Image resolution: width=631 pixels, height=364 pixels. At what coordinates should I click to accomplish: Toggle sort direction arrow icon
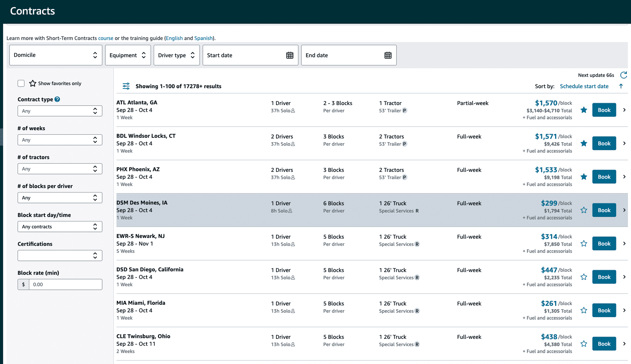(621, 86)
